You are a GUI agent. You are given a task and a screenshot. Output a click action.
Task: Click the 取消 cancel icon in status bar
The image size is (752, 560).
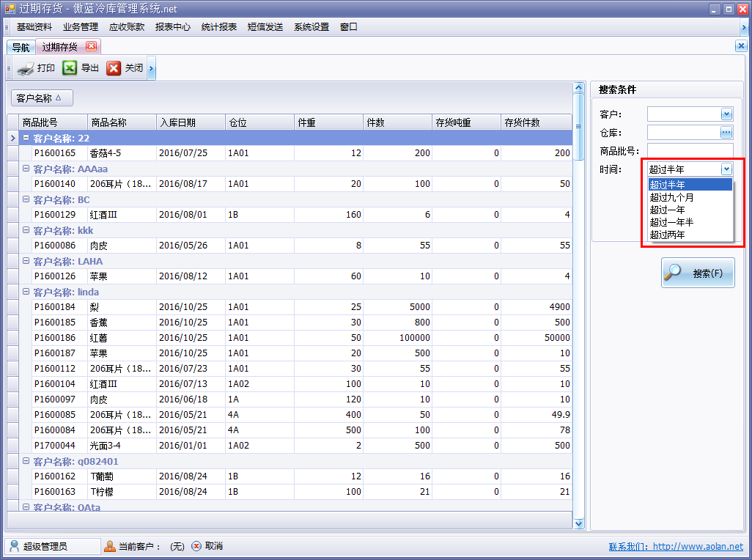pos(196,545)
